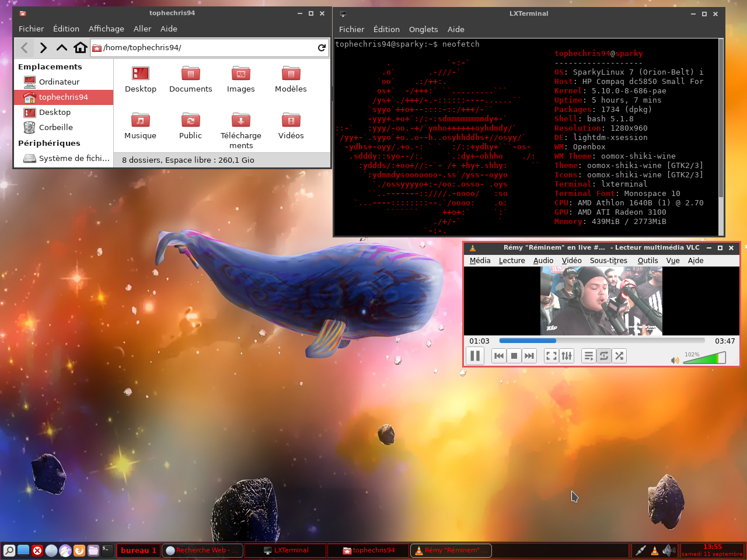747x560 pixels.
Task: Go up to the parent folder
Action: click(x=62, y=48)
